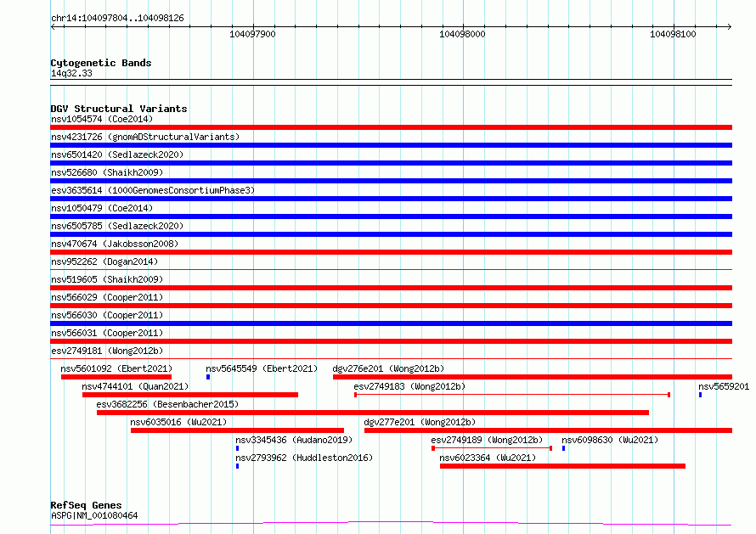Viewport: 756px width, 534px height.
Task: Click the blue marker under nsv6098630
Action: 564,448
